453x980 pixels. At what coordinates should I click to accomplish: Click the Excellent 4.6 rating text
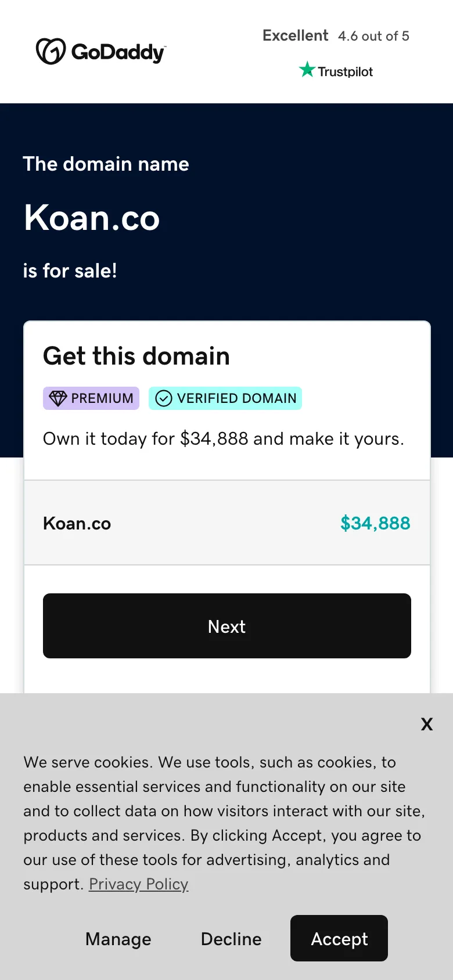336,35
